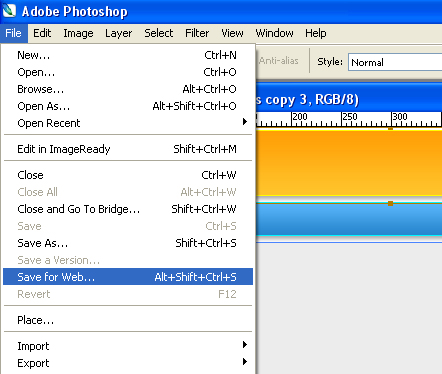The height and width of the screenshot is (374, 442).
Task: Choose New... from the File menu
Action: coord(128,55)
